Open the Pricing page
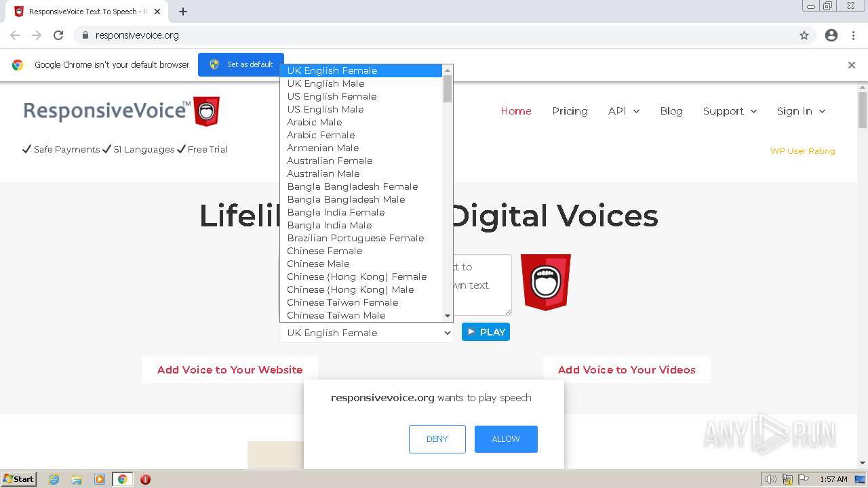Image resolution: width=868 pixels, height=488 pixels. [570, 111]
